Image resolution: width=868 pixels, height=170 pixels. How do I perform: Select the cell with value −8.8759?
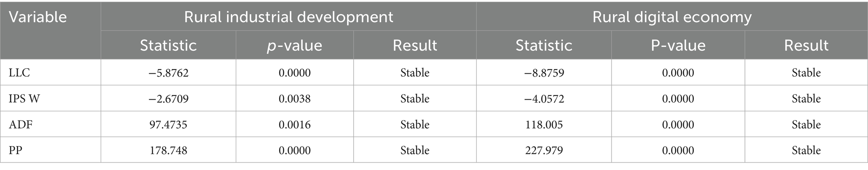click(544, 72)
